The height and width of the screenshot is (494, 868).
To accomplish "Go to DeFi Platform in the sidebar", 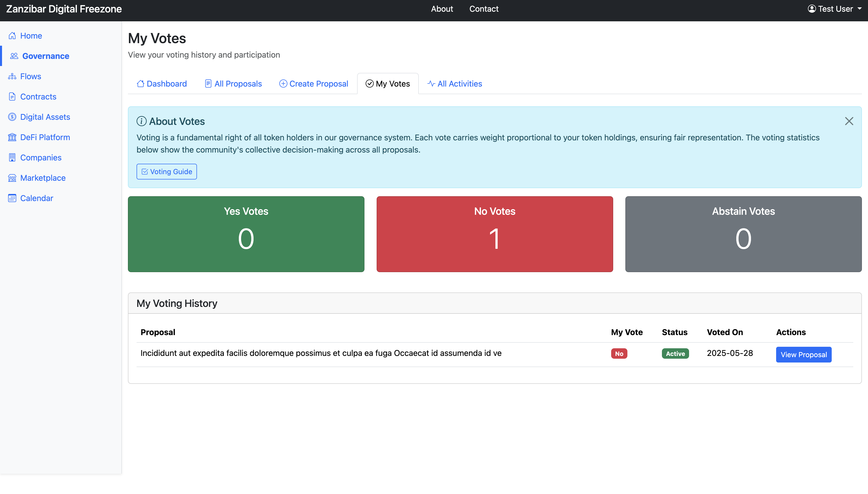I will pos(61,137).
